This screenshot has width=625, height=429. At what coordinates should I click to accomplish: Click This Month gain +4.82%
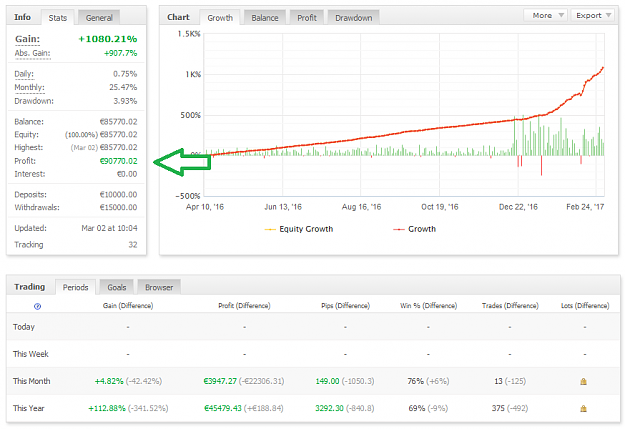(109, 381)
